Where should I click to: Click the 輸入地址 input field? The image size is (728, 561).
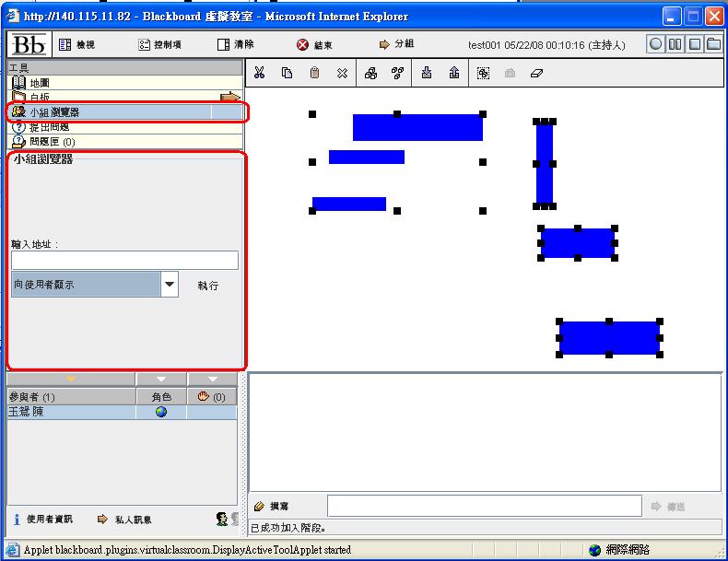click(124, 261)
